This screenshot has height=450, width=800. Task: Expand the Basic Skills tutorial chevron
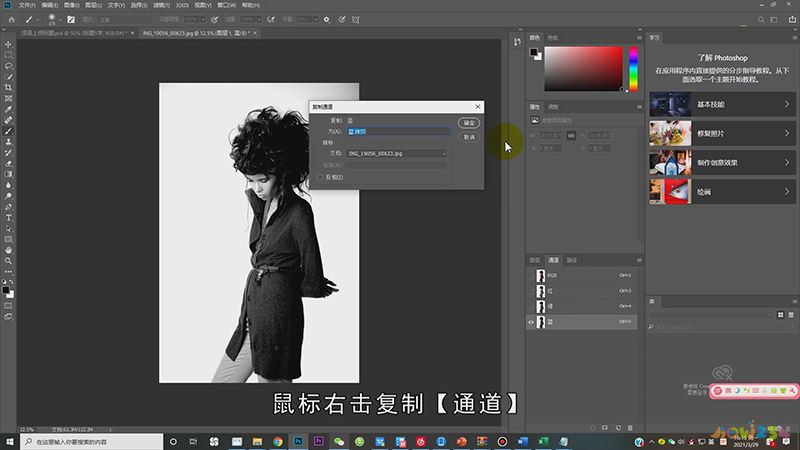pyautogui.click(x=787, y=104)
